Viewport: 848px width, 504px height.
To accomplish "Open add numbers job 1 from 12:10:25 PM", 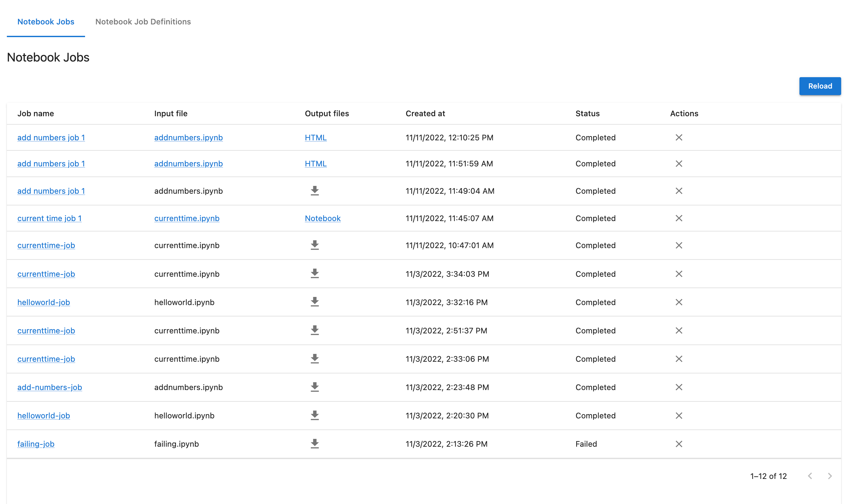I will 51,137.
